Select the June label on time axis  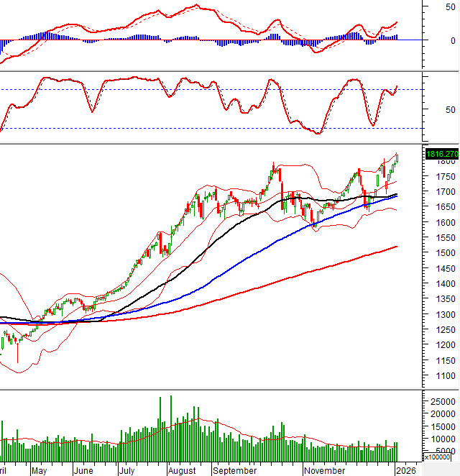pos(84,470)
